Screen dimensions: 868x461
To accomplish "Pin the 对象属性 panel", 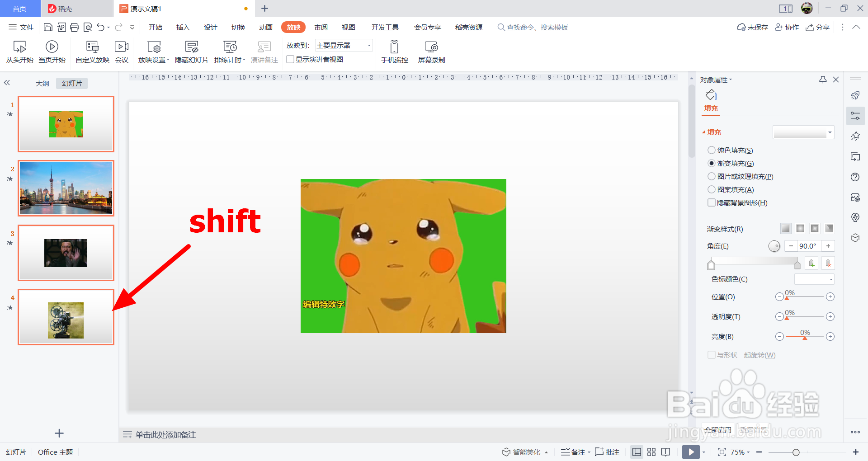I will coord(823,80).
